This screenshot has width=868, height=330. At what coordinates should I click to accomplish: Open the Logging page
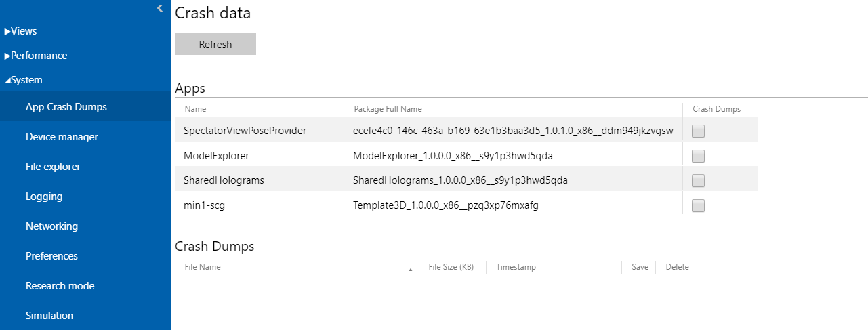coord(44,197)
